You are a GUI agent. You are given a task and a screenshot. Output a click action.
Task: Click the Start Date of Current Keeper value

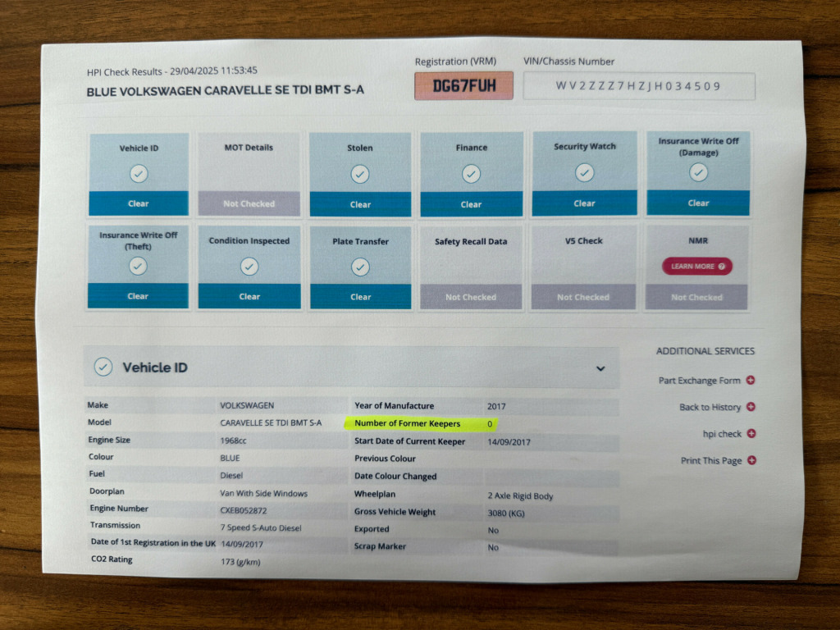coord(509,442)
